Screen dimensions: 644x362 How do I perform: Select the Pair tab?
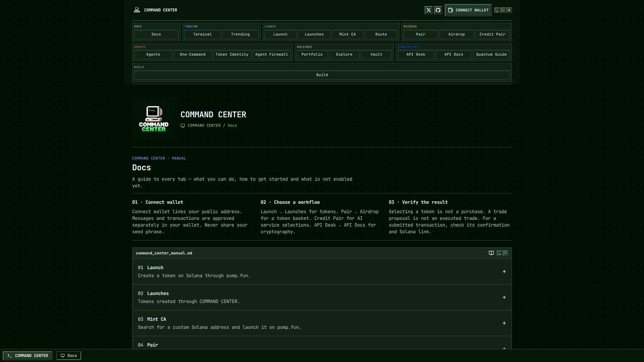point(421,35)
